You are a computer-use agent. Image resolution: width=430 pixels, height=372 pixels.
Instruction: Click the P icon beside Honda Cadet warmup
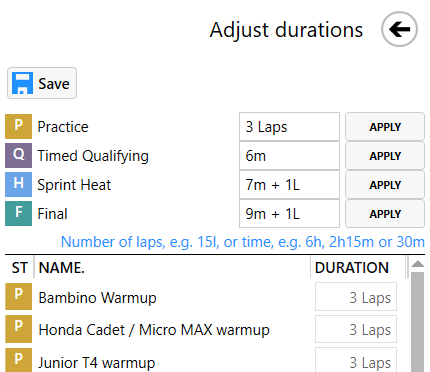[18, 329]
